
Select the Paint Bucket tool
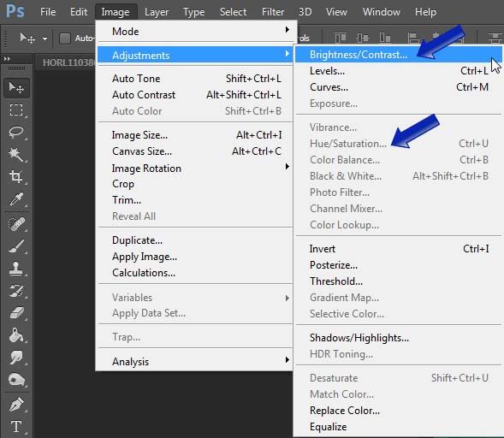click(16, 335)
